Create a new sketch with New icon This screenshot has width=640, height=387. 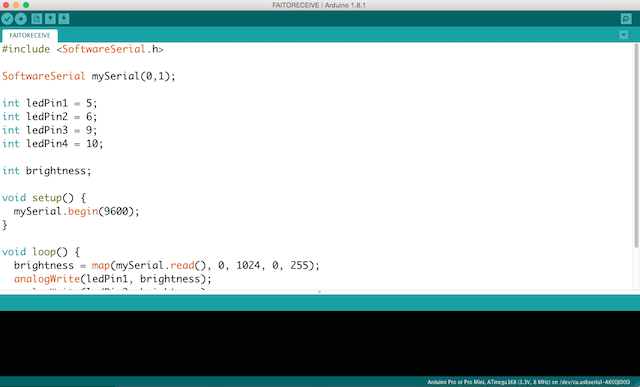click(36, 19)
